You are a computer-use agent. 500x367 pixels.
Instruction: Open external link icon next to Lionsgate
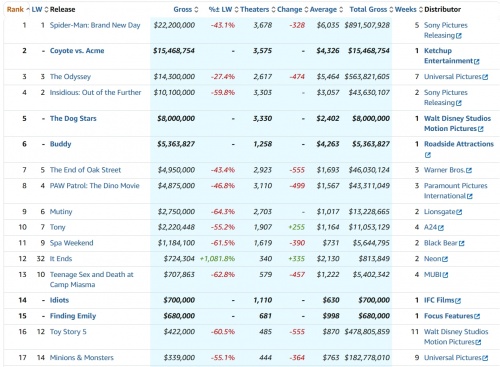point(459,212)
